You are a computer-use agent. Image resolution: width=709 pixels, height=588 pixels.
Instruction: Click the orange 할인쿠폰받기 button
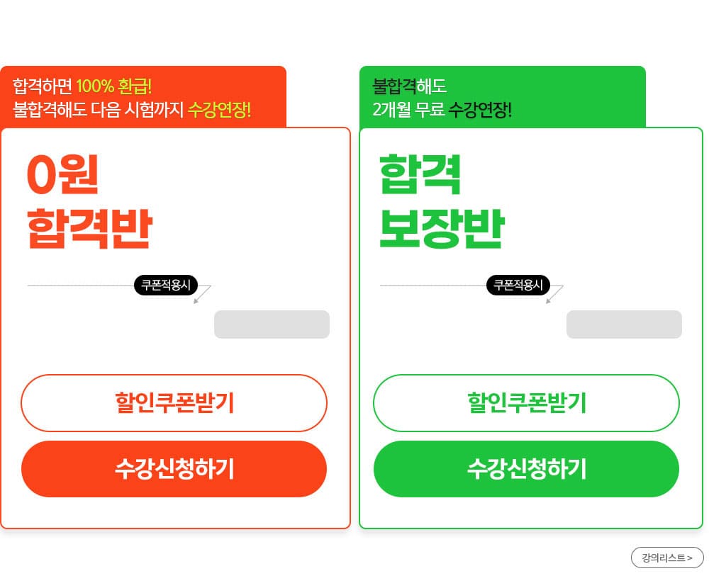click(x=174, y=402)
